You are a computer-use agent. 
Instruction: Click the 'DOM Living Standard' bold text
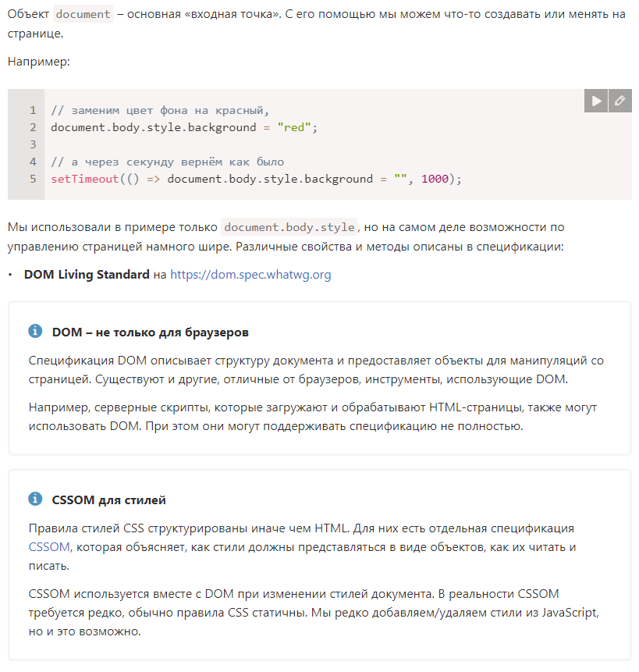click(87, 274)
